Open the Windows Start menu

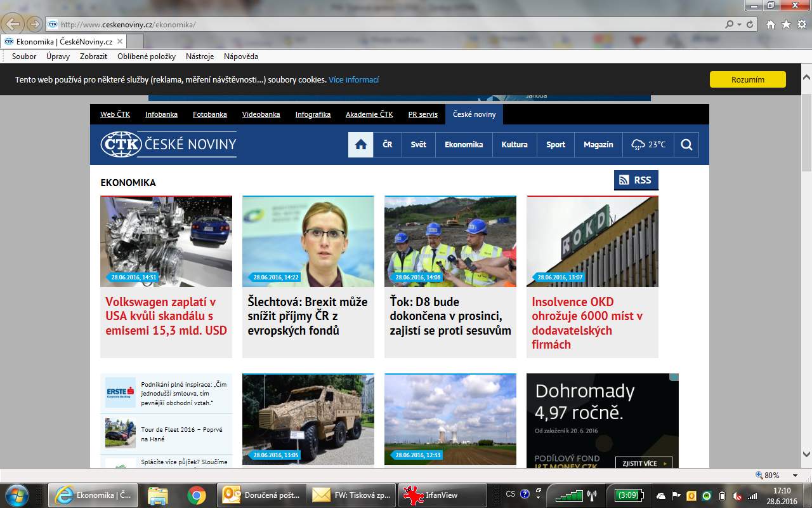click(x=18, y=495)
